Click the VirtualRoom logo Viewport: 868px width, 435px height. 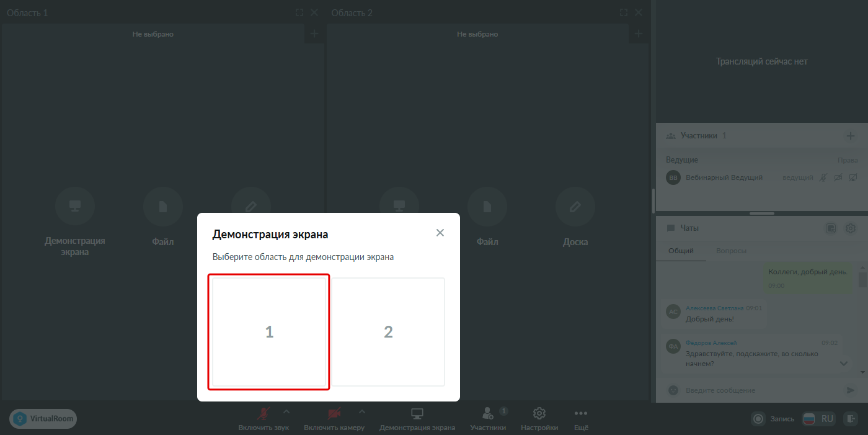click(x=43, y=419)
